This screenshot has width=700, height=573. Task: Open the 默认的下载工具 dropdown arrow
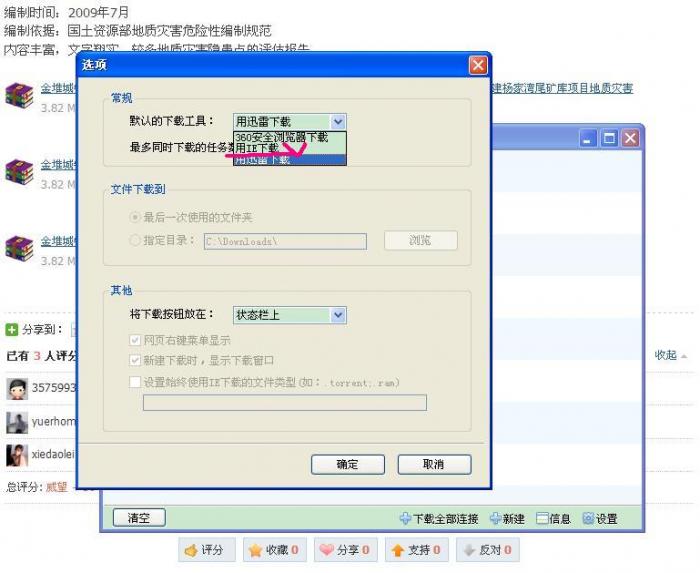(x=338, y=122)
